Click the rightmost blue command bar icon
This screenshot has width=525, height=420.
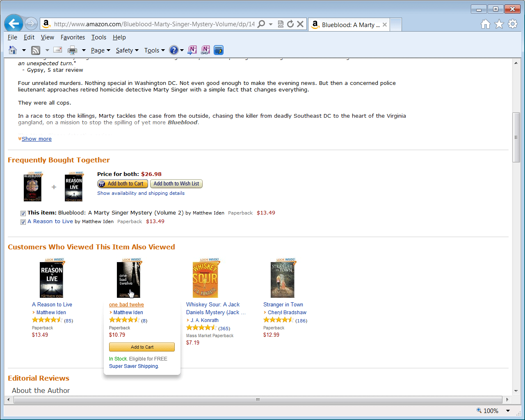click(x=219, y=50)
